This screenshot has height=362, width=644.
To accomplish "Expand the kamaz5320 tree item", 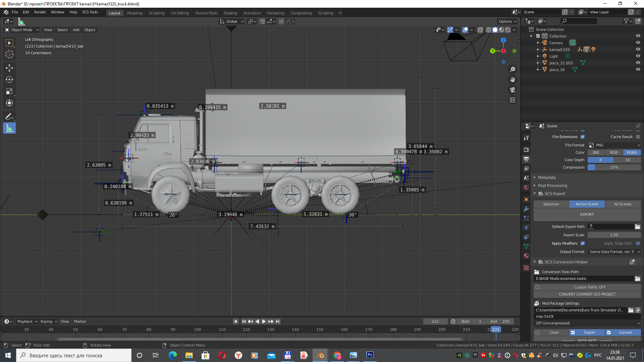I will [538, 49].
